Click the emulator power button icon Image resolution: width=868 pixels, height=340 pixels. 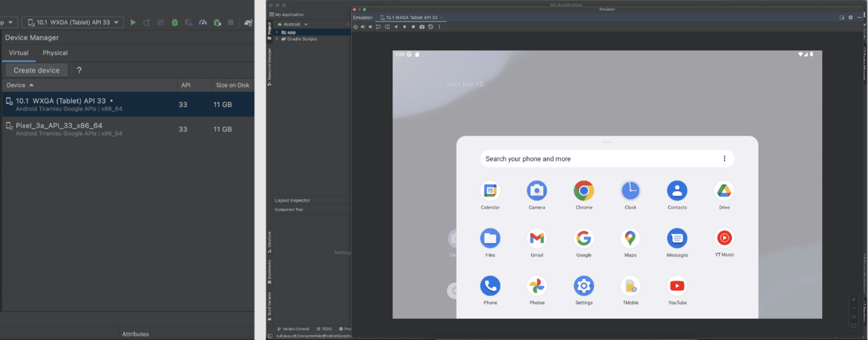coord(355,27)
